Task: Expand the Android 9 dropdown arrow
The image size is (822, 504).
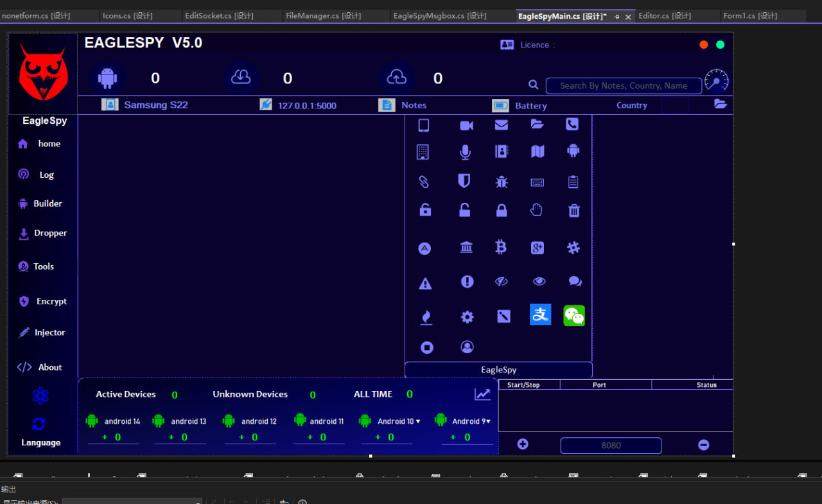Action: (x=488, y=421)
